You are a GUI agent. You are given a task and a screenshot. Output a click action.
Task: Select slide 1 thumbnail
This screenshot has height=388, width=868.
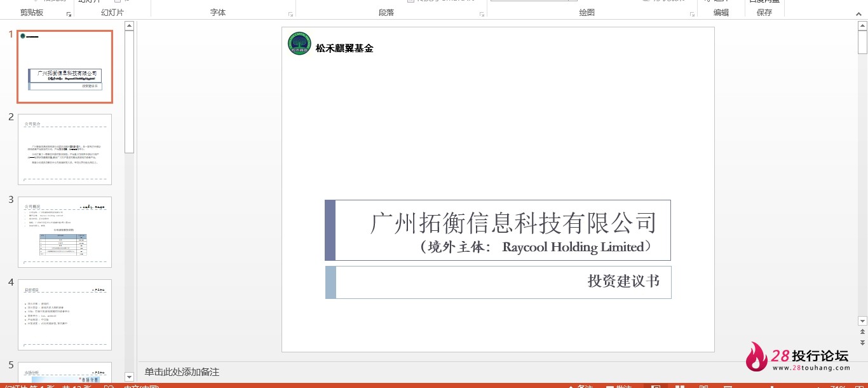pos(65,66)
